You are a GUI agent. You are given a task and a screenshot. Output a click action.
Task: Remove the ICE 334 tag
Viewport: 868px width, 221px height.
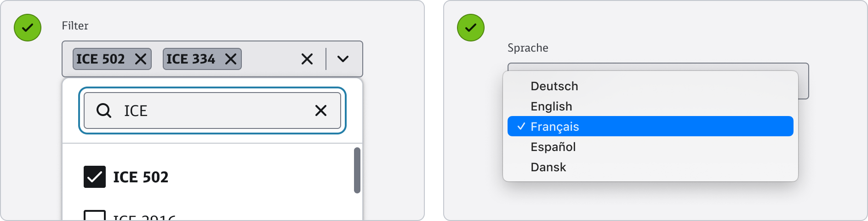pos(231,59)
